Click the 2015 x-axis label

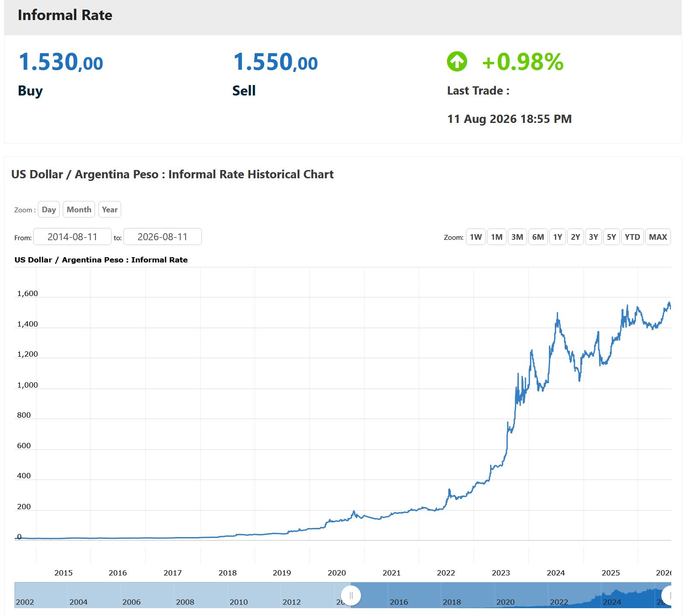[x=63, y=573]
